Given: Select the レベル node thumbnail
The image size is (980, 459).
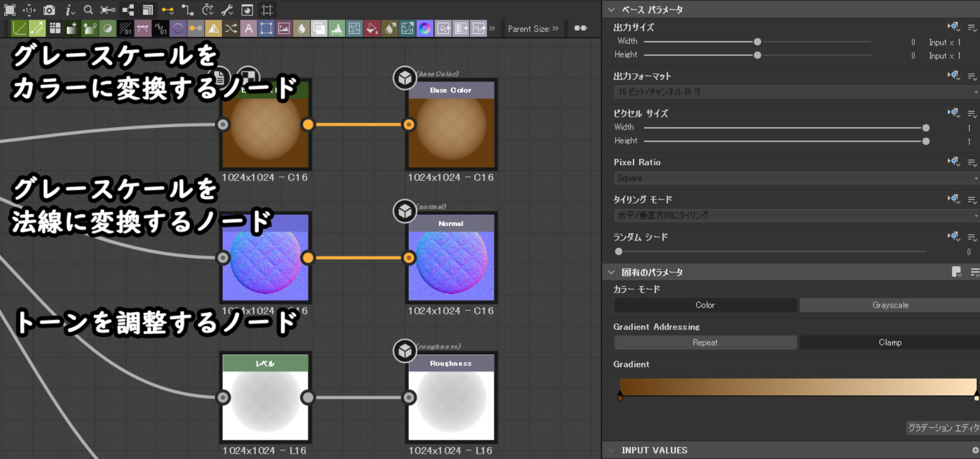Looking at the screenshot, I should click(x=265, y=406).
